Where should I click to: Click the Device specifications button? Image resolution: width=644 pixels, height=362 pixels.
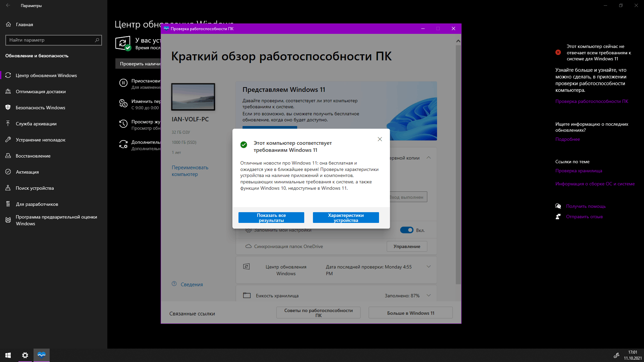click(346, 218)
